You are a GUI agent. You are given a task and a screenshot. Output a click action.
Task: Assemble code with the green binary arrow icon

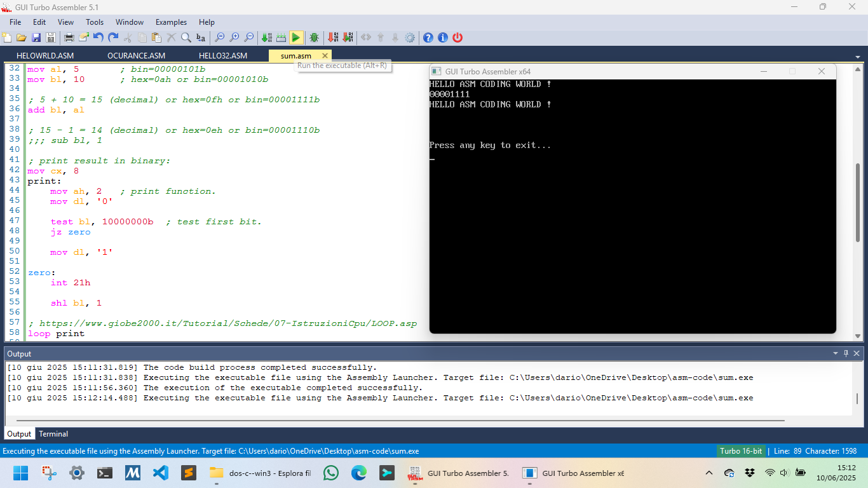[267, 37]
